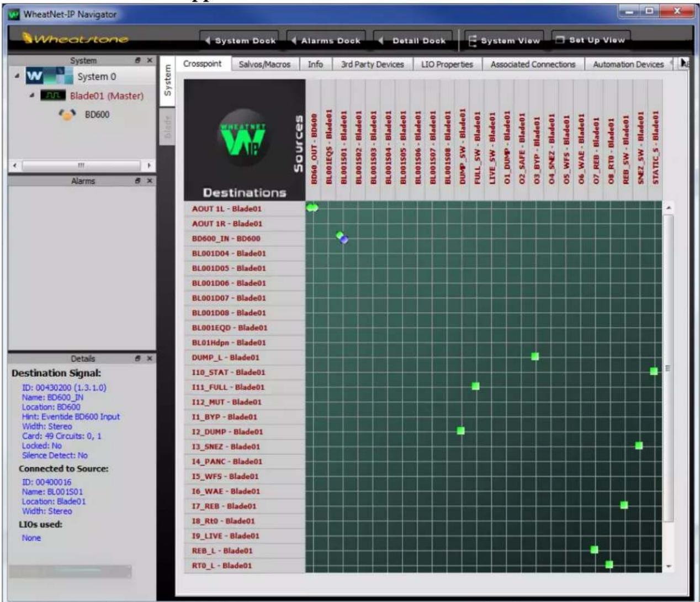Collapse the System 0 tree node
This screenshot has height=602, width=700.
17,76
